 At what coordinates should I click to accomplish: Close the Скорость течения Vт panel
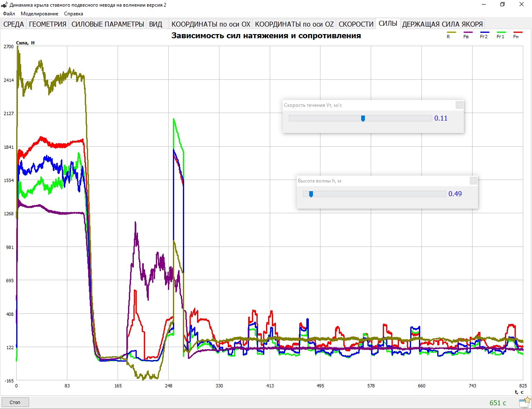459,105
